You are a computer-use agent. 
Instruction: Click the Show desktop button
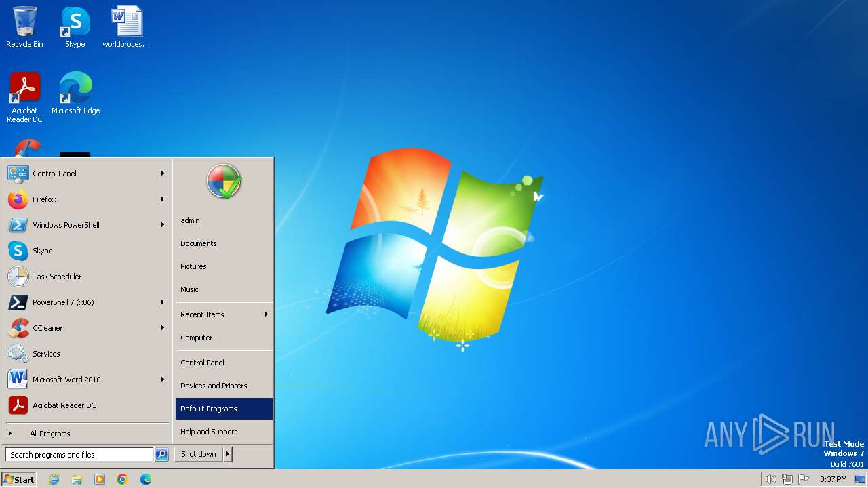860,479
